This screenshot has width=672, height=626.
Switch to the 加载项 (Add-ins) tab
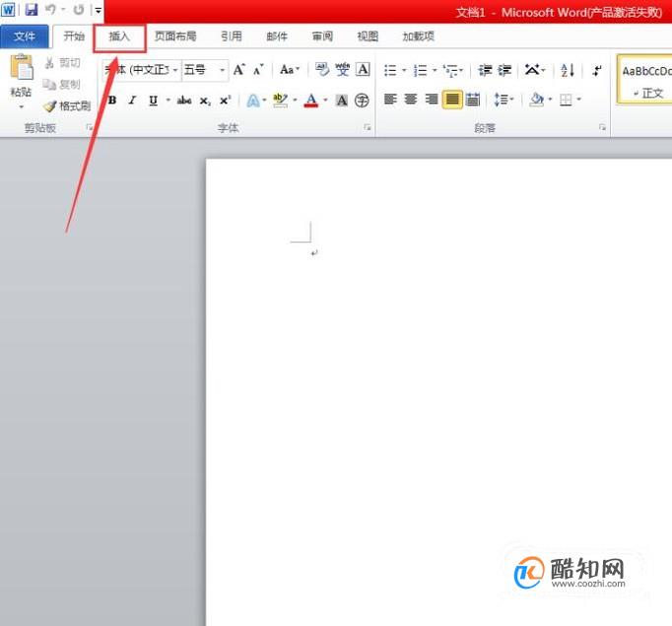click(419, 36)
